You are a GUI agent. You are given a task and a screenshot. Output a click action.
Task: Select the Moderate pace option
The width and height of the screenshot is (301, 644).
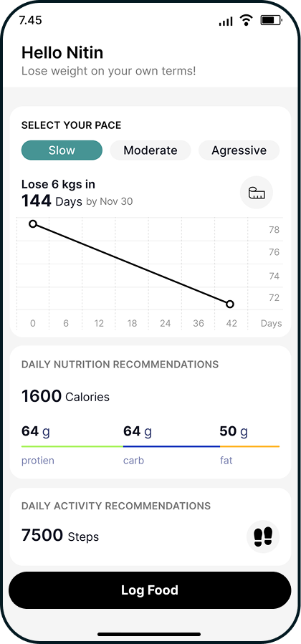150,150
